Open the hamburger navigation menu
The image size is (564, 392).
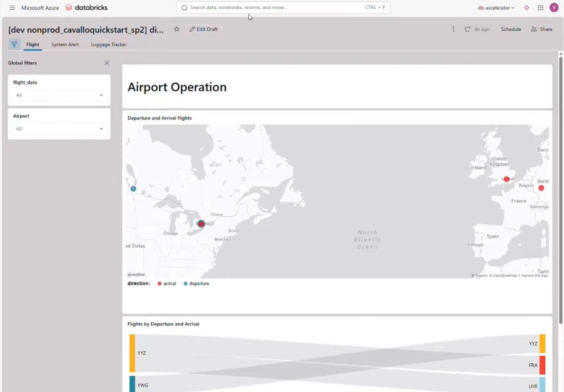(12, 7)
